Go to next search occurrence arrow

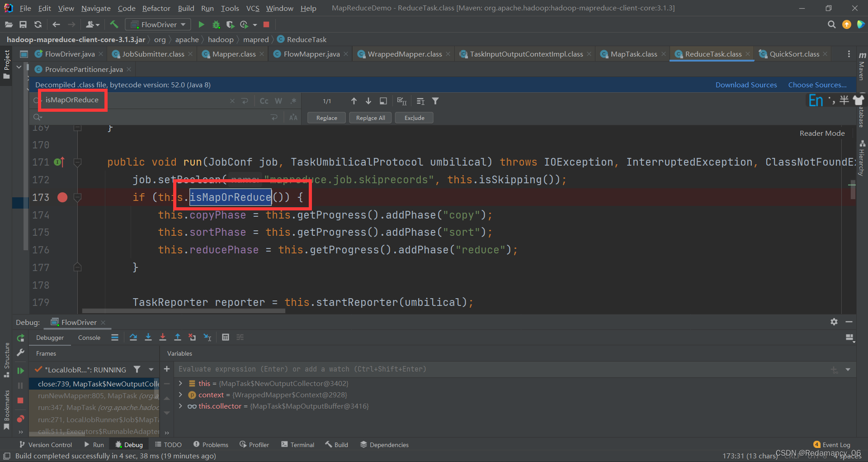(x=368, y=101)
